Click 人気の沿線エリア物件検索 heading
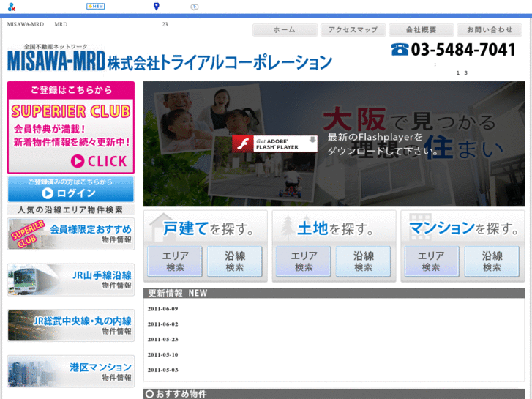 click(70, 210)
